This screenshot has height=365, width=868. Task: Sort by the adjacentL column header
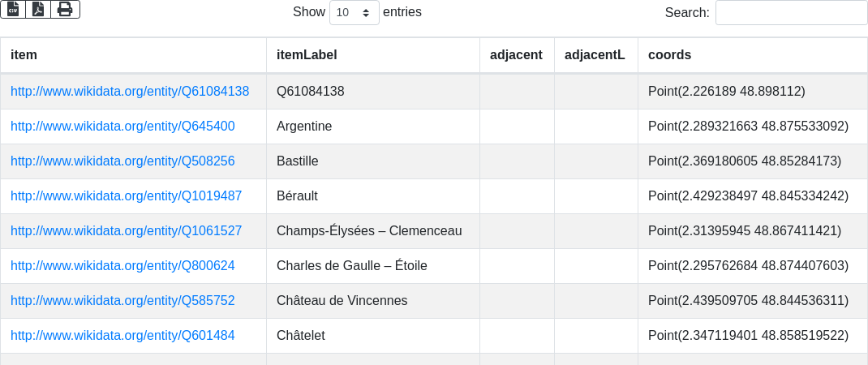tap(595, 55)
